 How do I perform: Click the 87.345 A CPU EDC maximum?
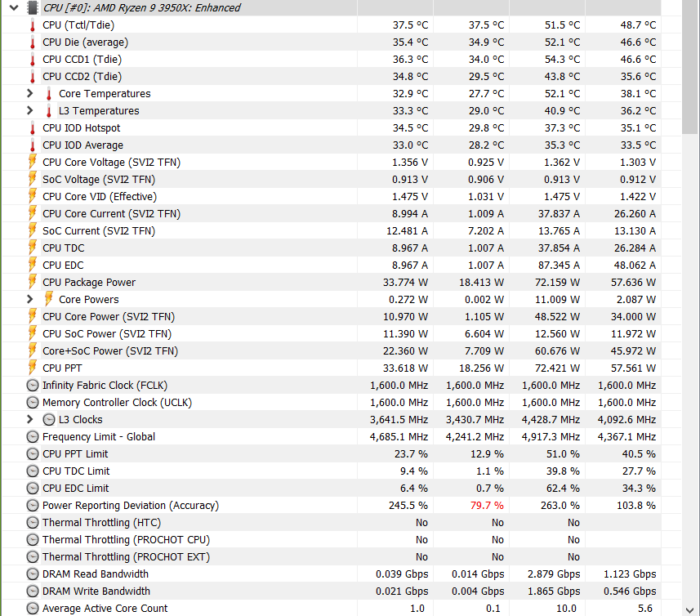pos(559,266)
